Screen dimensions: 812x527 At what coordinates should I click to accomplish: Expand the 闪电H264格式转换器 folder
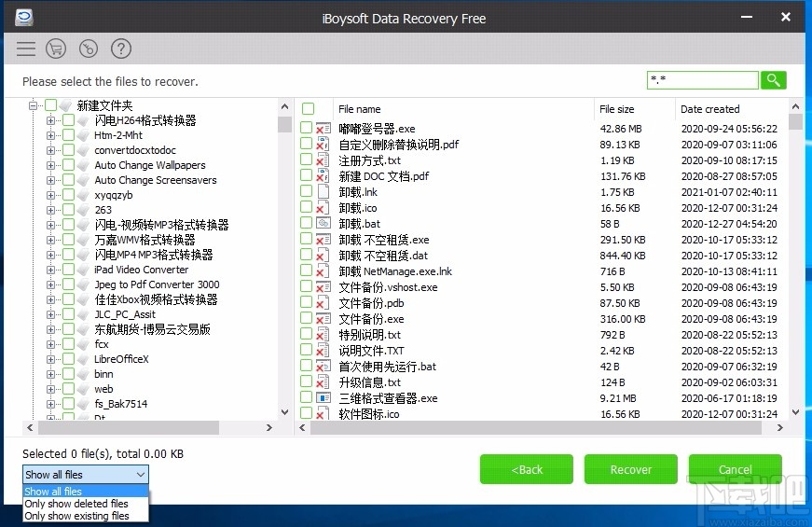click(x=50, y=120)
